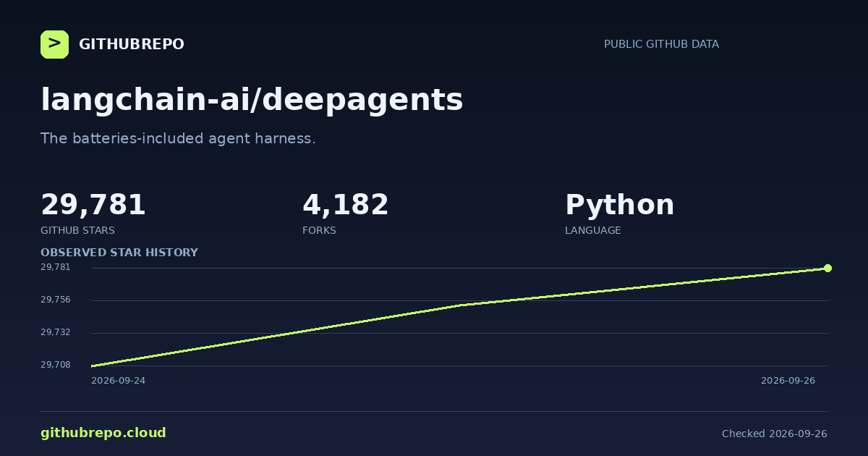The image size is (868, 456).
Task: Click the 2026-09-24 start date label
Action: [x=118, y=381]
